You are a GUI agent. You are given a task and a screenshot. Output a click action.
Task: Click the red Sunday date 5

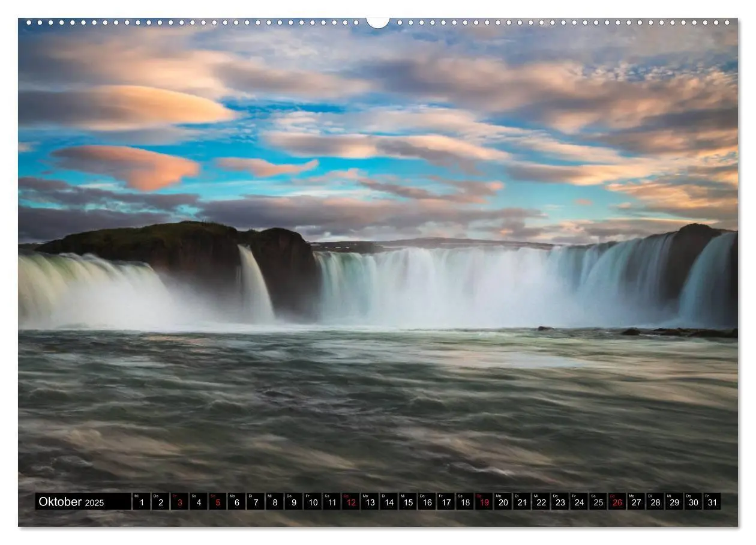[x=217, y=502]
